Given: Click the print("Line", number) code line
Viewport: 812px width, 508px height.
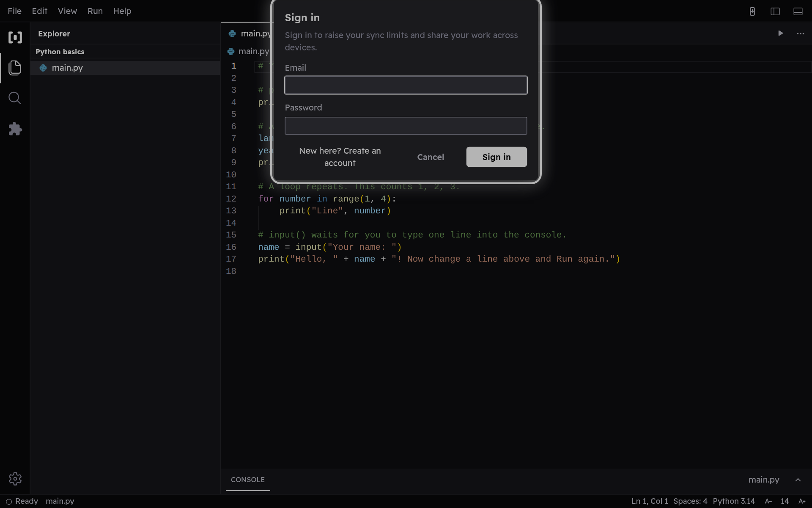Looking at the screenshot, I should coord(335,211).
